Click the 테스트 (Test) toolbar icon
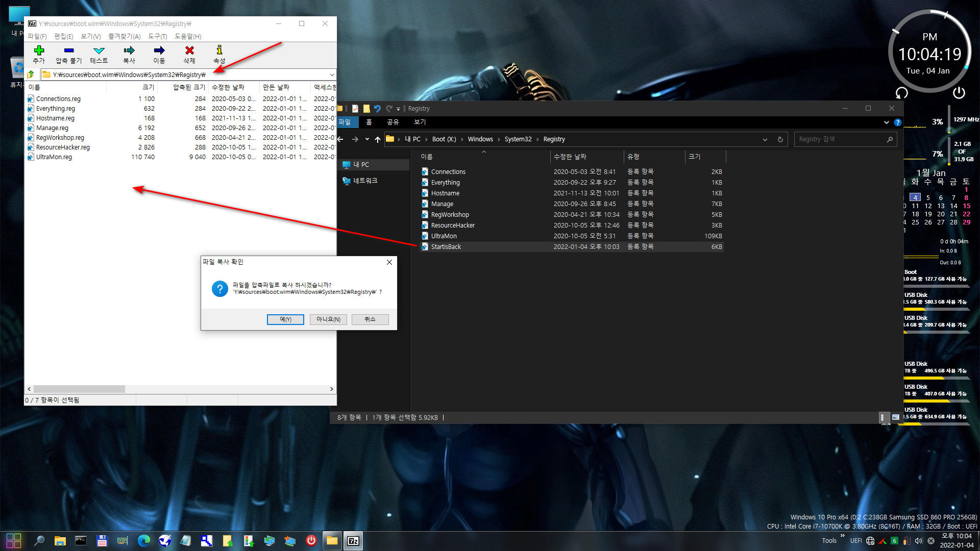The width and height of the screenshot is (980, 551). tap(99, 54)
